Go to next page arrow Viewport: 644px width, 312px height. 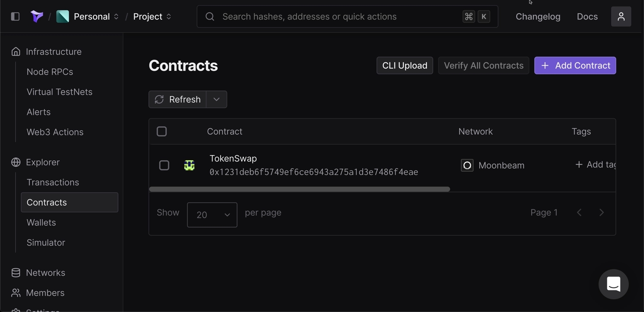(x=601, y=213)
